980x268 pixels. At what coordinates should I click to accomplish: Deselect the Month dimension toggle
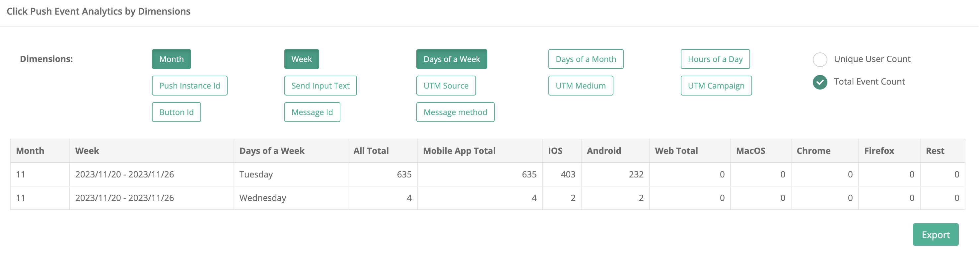pos(171,59)
